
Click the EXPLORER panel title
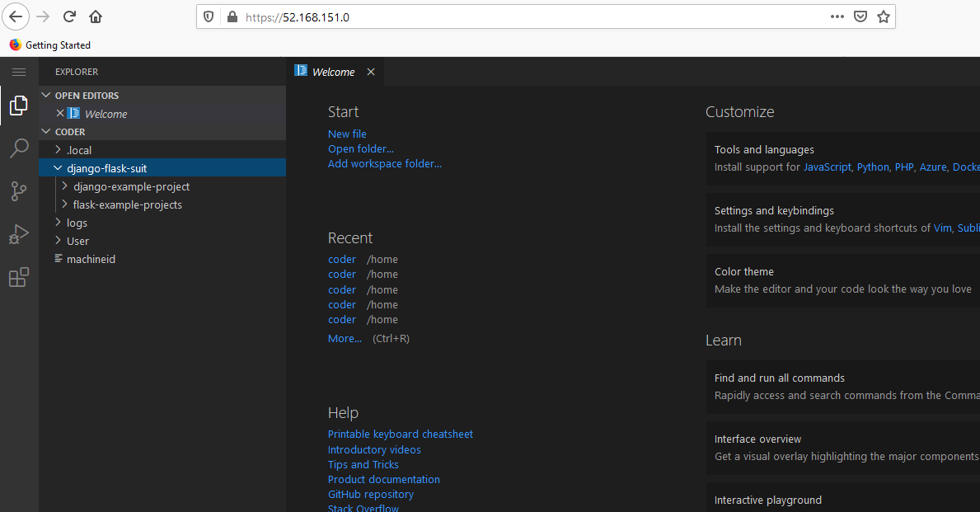click(x=77, y=72)
